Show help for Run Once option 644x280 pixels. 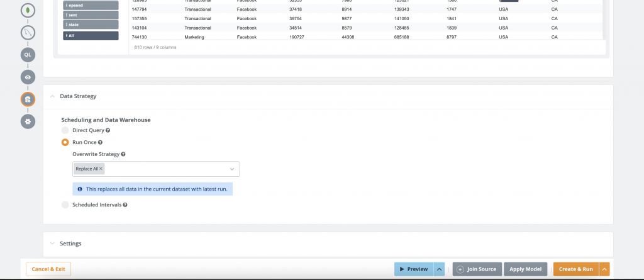point(100,142)
